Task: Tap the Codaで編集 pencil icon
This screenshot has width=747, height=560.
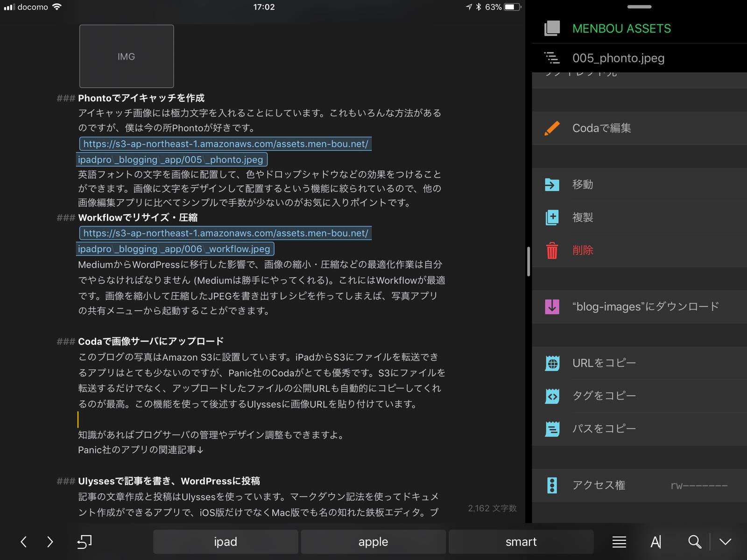Action: (552, 128)
